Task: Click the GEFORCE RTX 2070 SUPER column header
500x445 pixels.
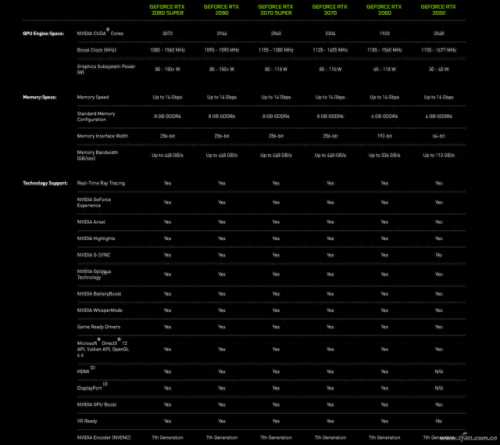Action: (x=276, y=10)
